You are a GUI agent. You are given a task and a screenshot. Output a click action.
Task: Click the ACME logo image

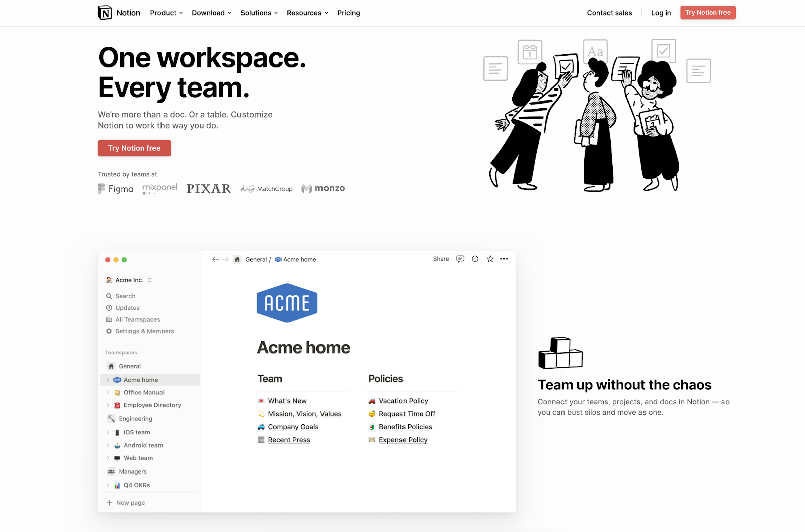click(x=287, y=303)
